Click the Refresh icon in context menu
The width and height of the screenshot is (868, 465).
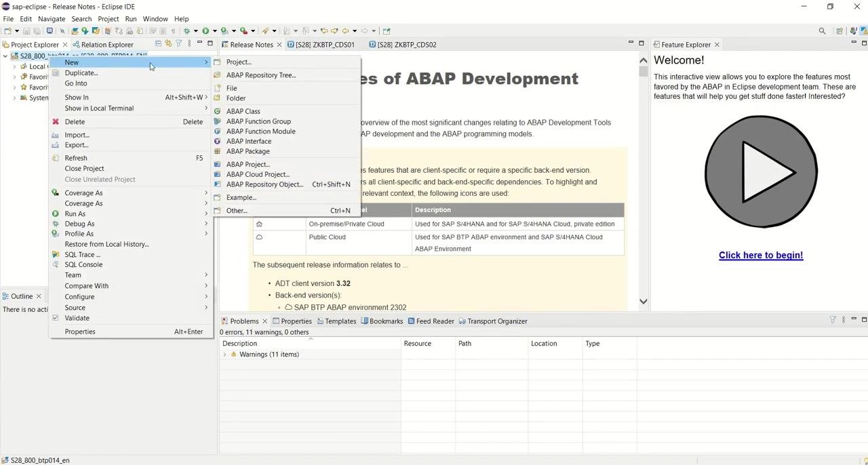tap(56, 158)
